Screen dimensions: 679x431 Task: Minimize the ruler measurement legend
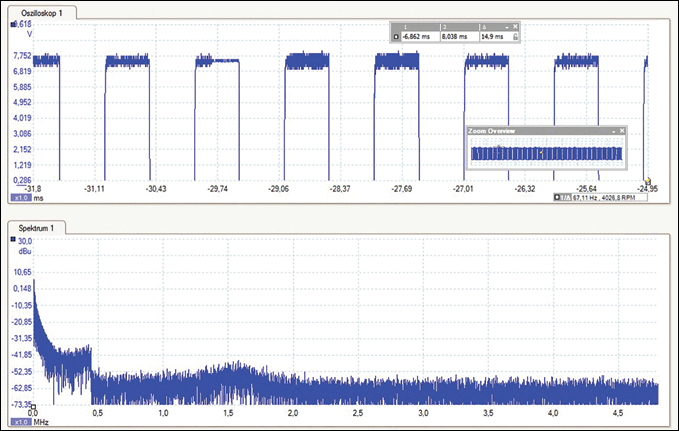point(506,25)
